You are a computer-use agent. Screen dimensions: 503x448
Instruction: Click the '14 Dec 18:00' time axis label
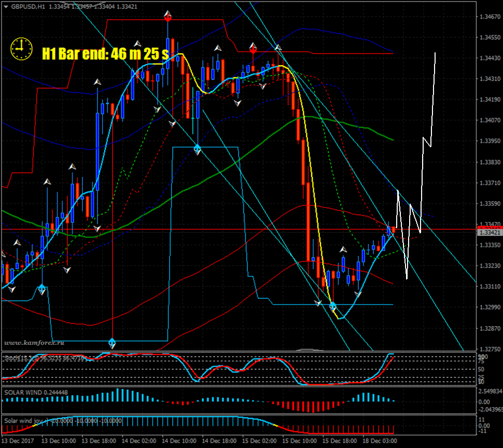coord(219,441)
